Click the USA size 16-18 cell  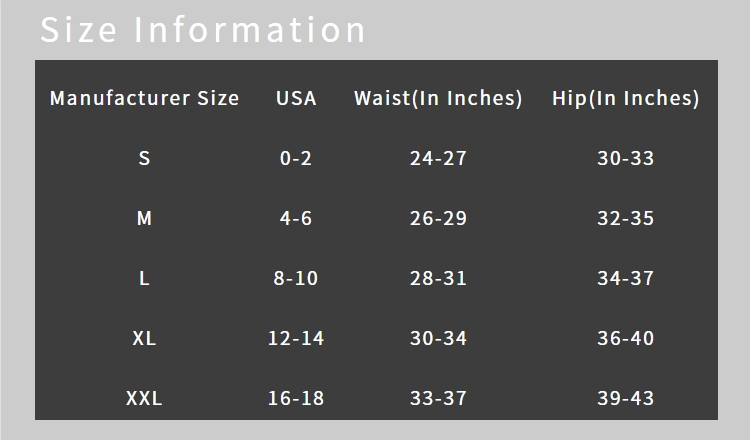point(296,398)
